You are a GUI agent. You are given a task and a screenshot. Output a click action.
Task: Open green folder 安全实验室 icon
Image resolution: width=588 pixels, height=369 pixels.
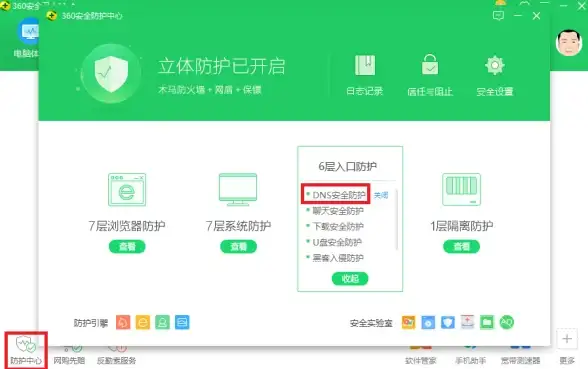487,322
